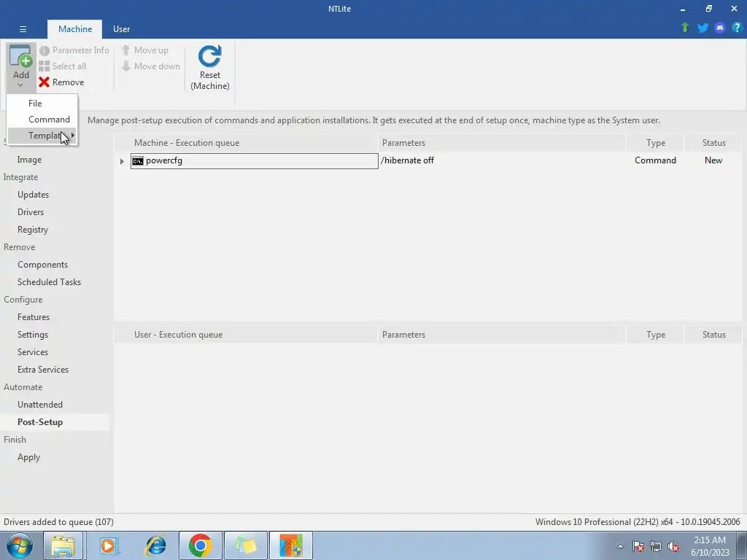Viewport: 747px width, 560px height.
Task: Open Features in the sidebar
Action: coord(34,317)
